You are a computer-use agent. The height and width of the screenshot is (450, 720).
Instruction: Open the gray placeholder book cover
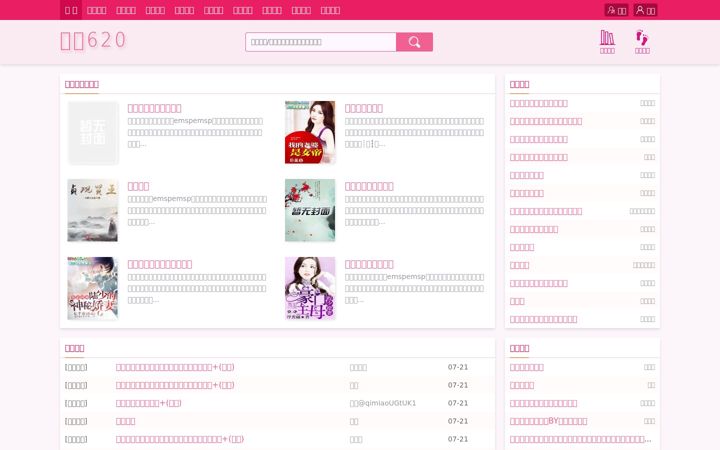[93, 132]
